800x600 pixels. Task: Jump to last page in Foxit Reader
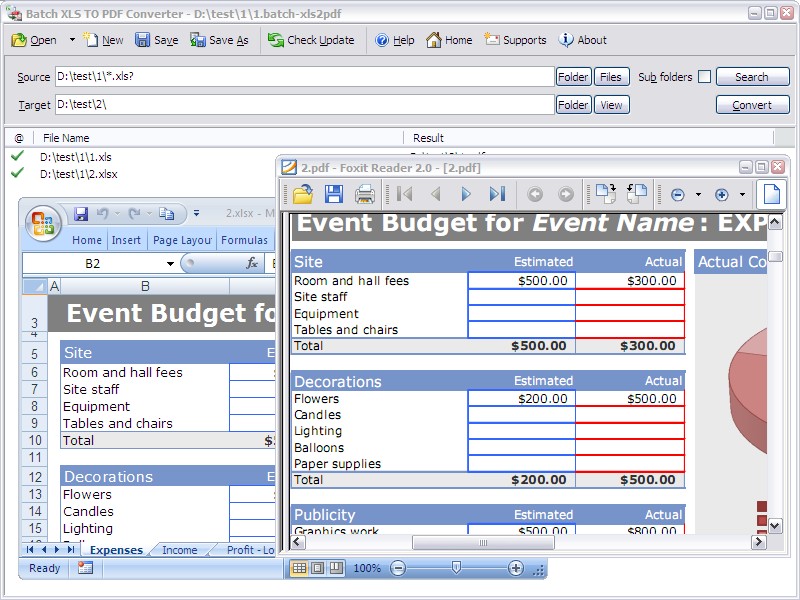pos(497,194)
